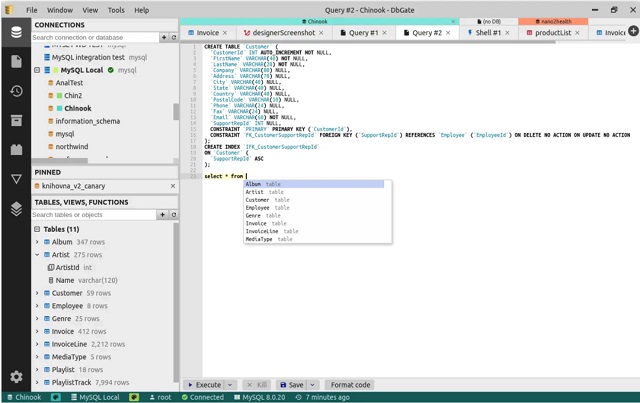Select the Chinook database in connections tree
Image resolution: width=640 pixels, height=403 pixels.
[x=78, y=108]
